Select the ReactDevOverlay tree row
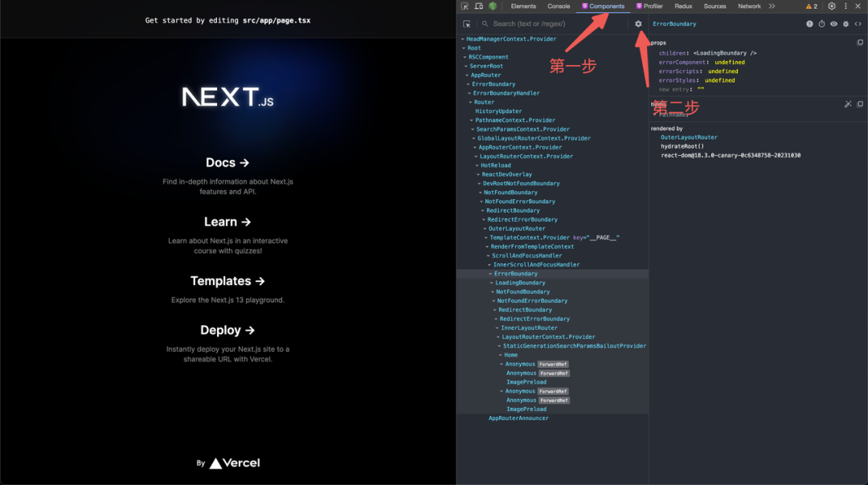This screenshot has width=868, height=485. [552, 174]
